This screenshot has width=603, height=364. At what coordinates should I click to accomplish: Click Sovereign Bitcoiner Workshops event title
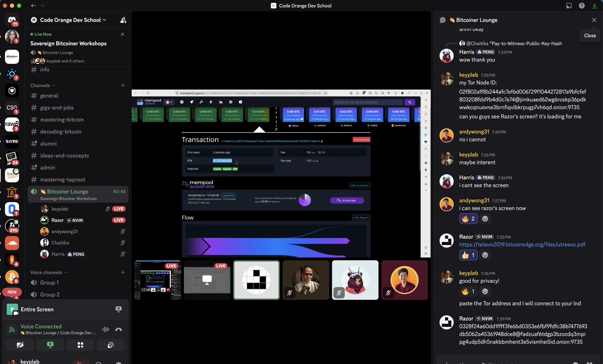coord(68,43)
